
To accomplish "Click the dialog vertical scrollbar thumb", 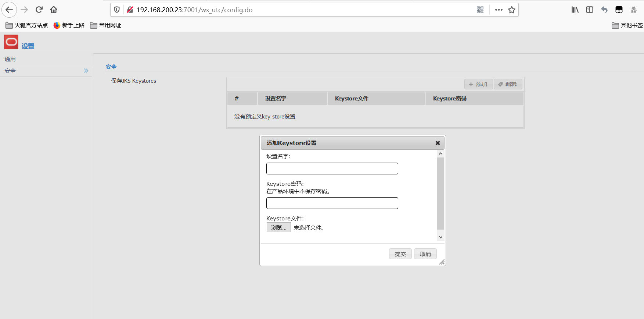I will pyautogui.click(x=440, y=194).
